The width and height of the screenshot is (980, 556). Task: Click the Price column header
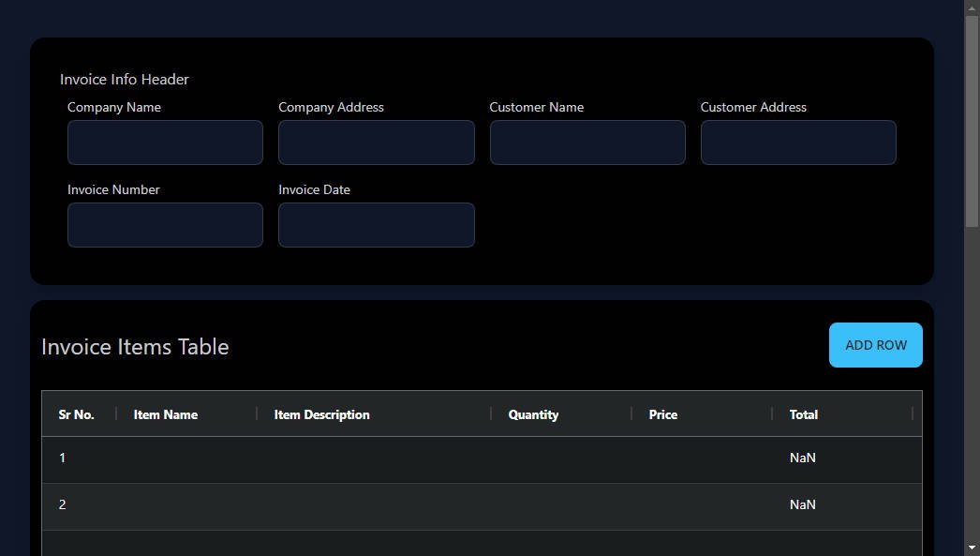pos(663,414)
